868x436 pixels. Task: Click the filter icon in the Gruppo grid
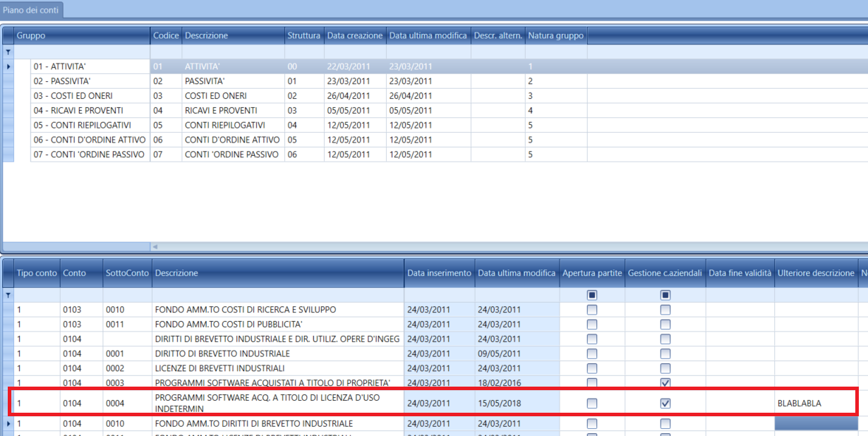pyautogui.click(x=8, y=52)
